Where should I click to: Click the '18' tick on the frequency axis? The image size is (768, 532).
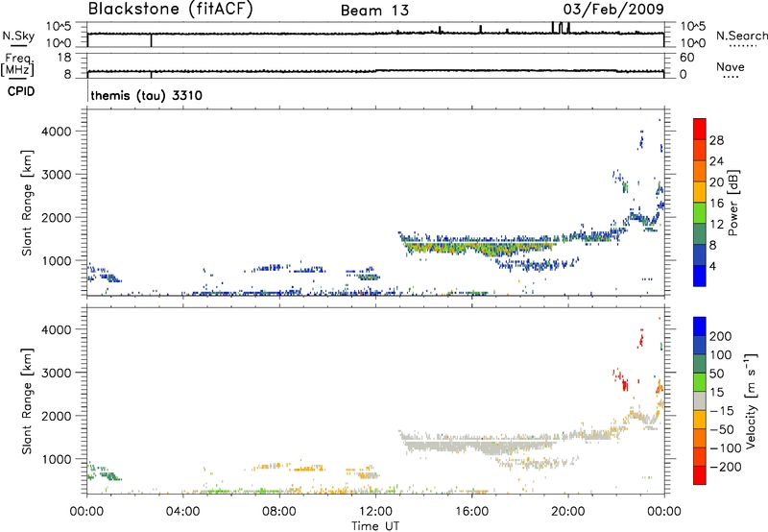point(64,58)
